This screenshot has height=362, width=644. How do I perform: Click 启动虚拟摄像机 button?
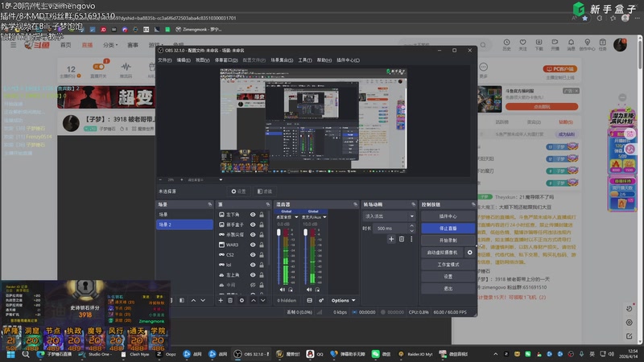(x=442, y=253)
